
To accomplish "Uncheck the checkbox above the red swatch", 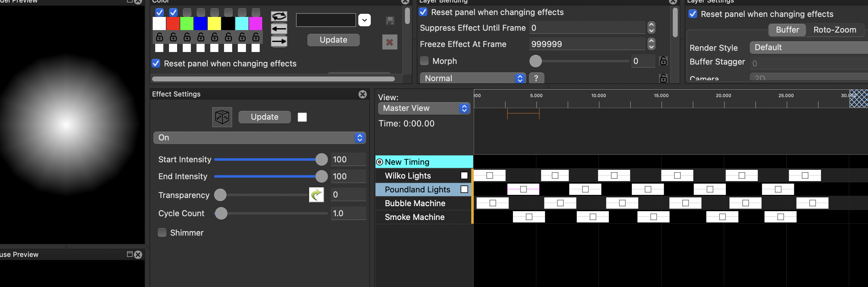I will [173, 13].
